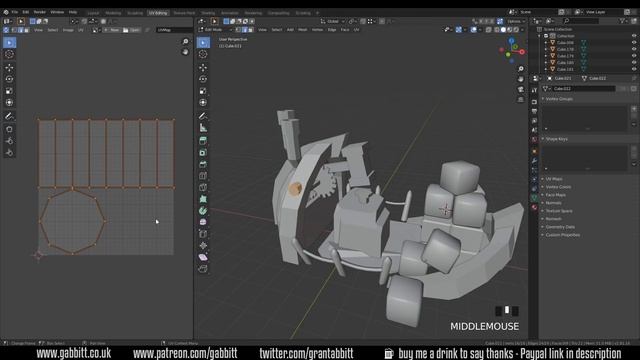Open the Window menu
640x360 pixels.
coord(57,12)
